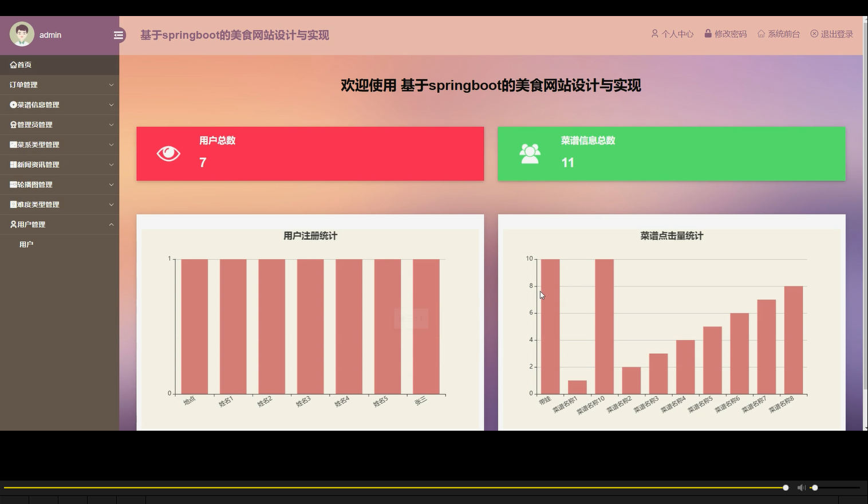Select the 难度类型管理 menu label

tap(38, 204)
